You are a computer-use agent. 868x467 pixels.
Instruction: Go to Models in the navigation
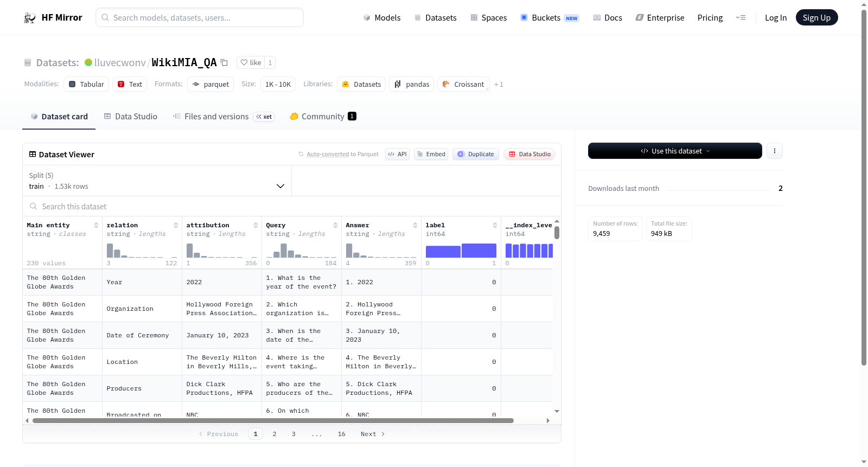[x=382, y=18]
